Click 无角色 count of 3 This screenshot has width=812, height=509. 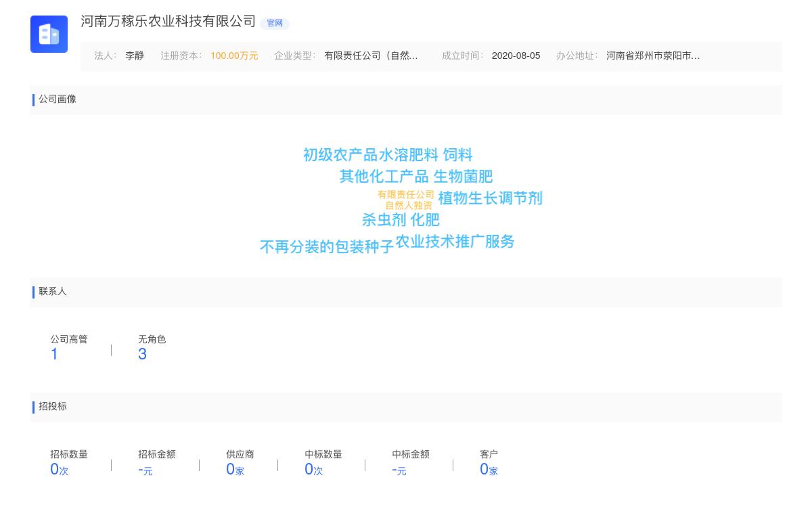coord(142,355)
